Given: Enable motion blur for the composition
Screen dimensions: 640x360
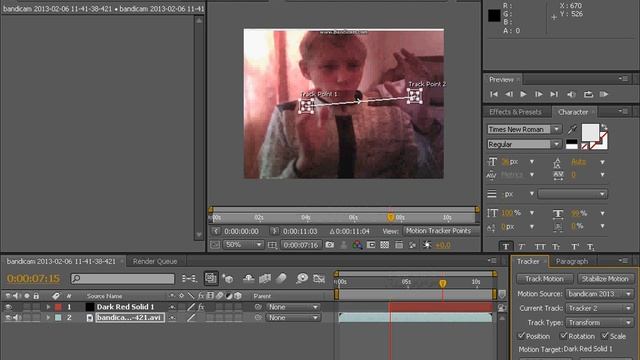Looking at the screenshot, I should (281, 278).
